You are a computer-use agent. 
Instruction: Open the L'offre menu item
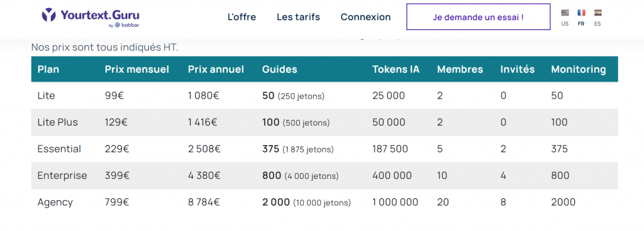point(241,17)
